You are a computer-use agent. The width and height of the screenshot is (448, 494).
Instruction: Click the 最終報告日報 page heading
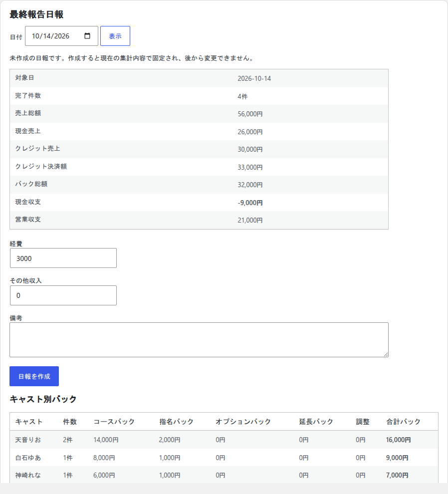coord(36,14)
